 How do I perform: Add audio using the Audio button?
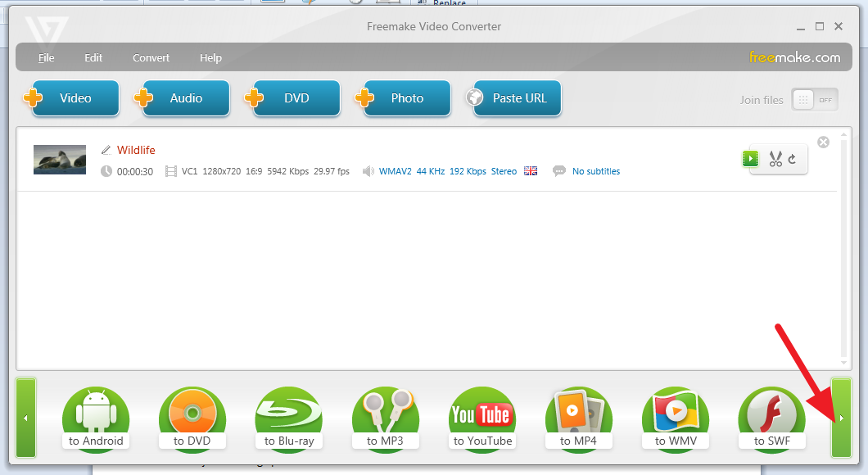click(182, 98)
